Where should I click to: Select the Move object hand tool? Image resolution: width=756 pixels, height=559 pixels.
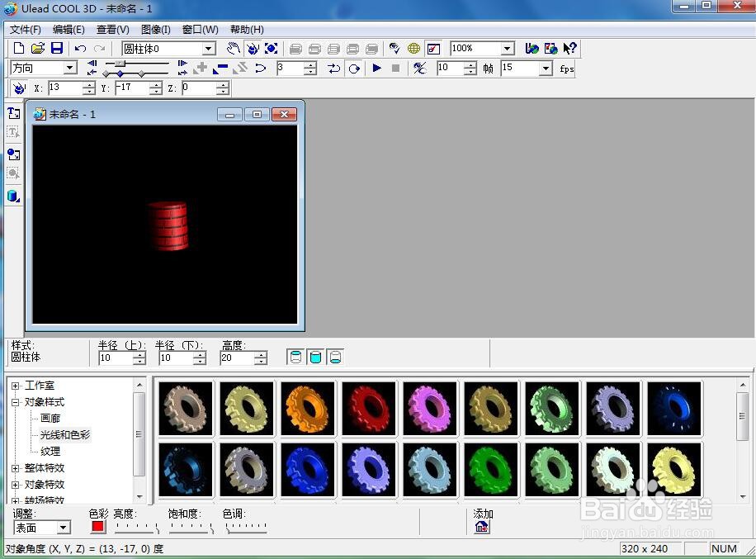click(234, 48)
